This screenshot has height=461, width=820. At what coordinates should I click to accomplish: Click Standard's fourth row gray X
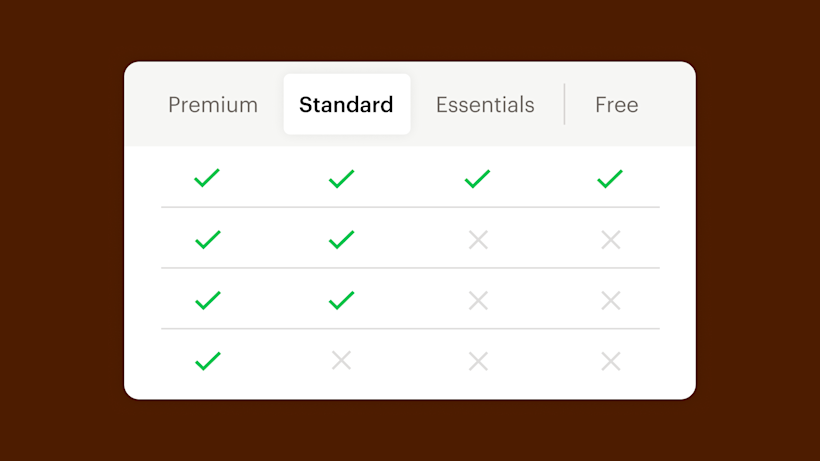(x=342, y=361)
